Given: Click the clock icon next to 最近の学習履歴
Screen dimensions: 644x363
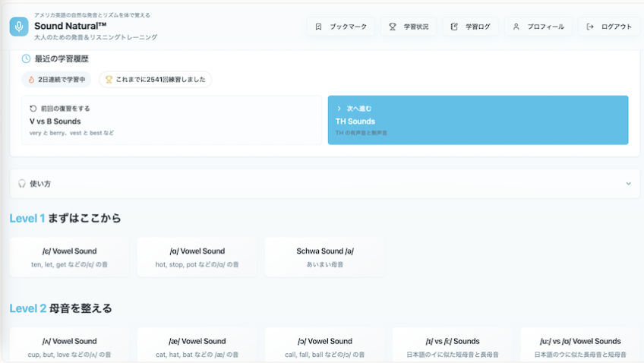Looking at the screenshot, I should pos(26,58).
